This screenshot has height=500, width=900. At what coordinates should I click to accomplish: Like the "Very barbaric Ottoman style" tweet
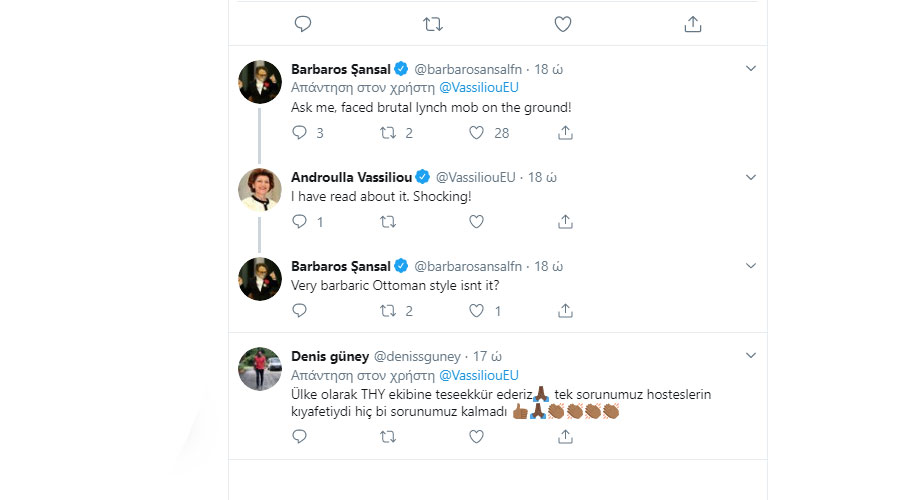click(476, 311)
